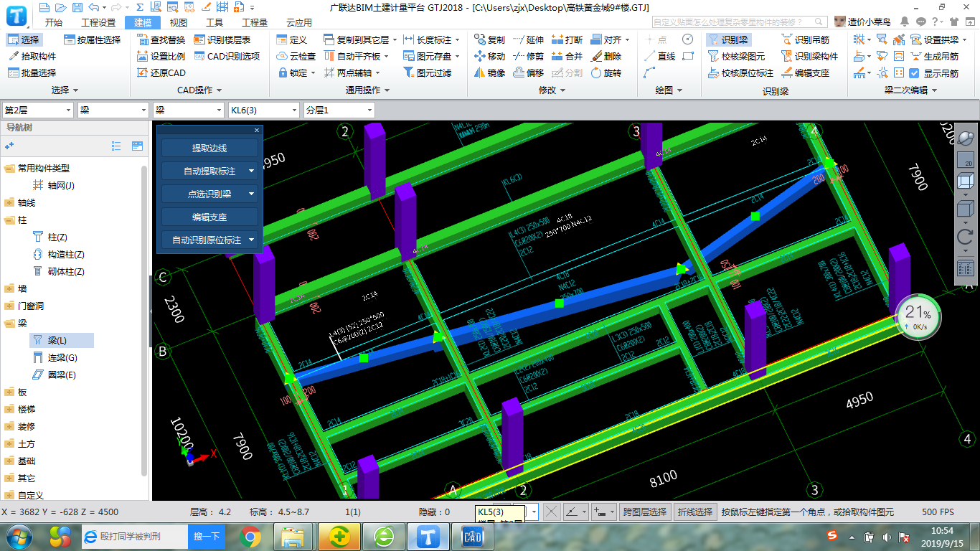The height and width of the screenshot is (551, 980).
Task: Select the rectangle drawing tool icon
Action: (x=688, y=56)
